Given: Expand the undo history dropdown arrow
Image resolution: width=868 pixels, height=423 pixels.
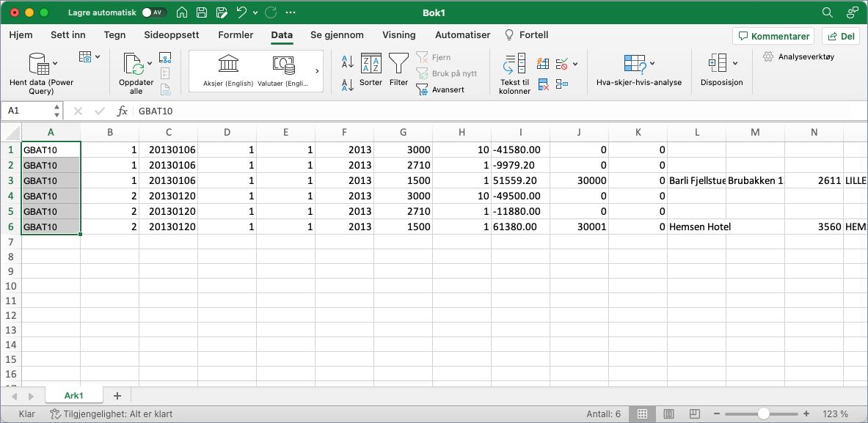Looking at the screenshot, I should (x=255, y=12).
